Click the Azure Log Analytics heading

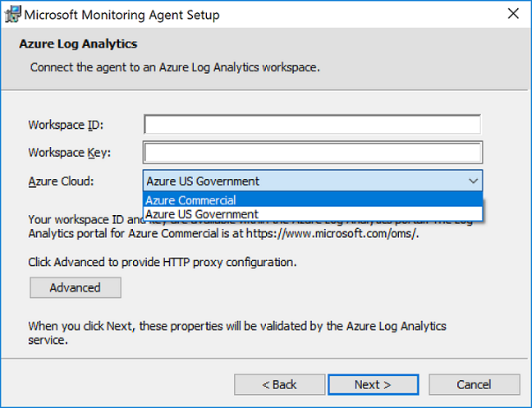[x=78, y=44]
